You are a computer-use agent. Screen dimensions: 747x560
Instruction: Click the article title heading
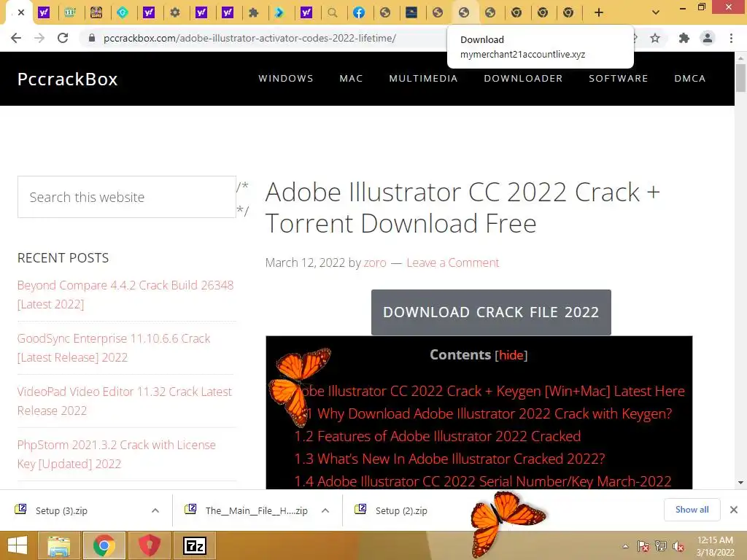462,208
